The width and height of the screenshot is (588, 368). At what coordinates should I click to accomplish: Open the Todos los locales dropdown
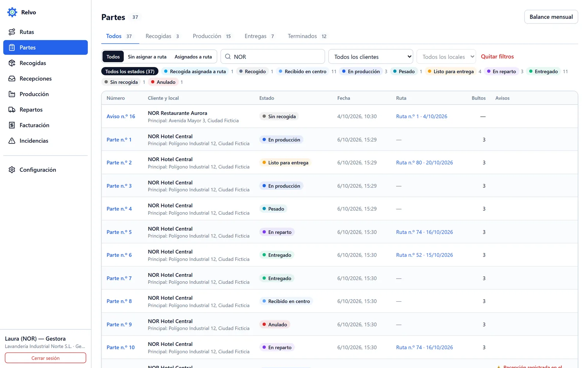coord(446,57)
